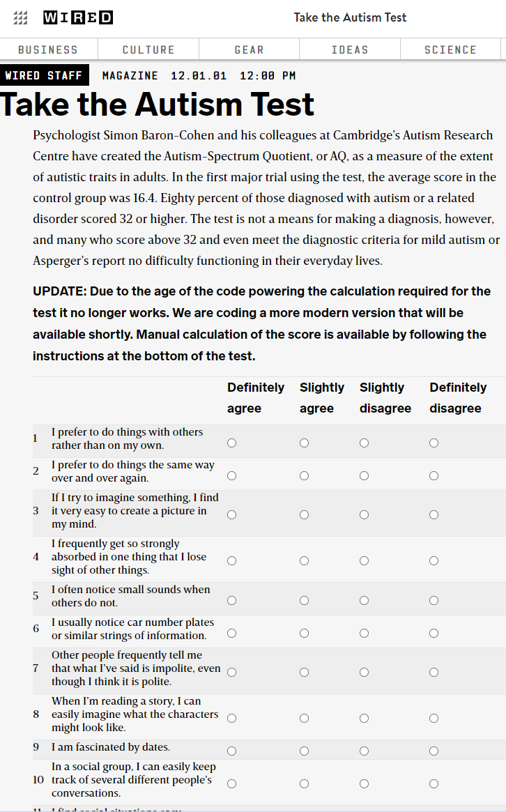The width and height of the screenshot is (506, 812).
Task: Open the Business section
Action: (x=48, y=49)
